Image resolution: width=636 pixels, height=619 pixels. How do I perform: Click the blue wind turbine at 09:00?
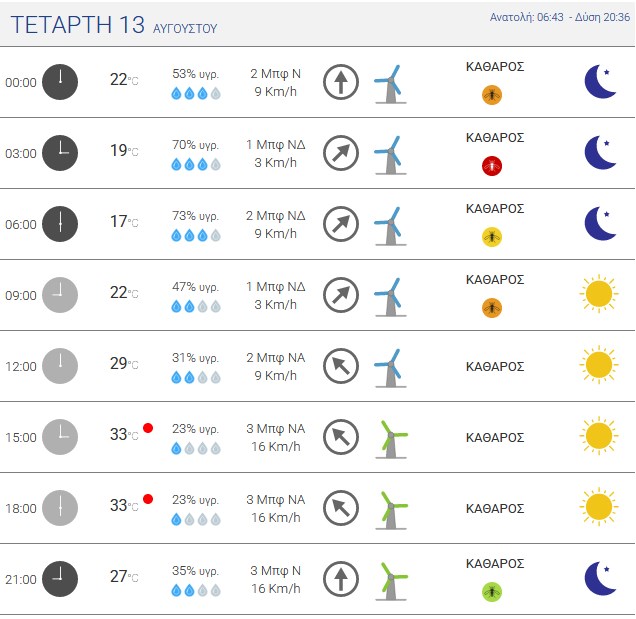point(390,297)
